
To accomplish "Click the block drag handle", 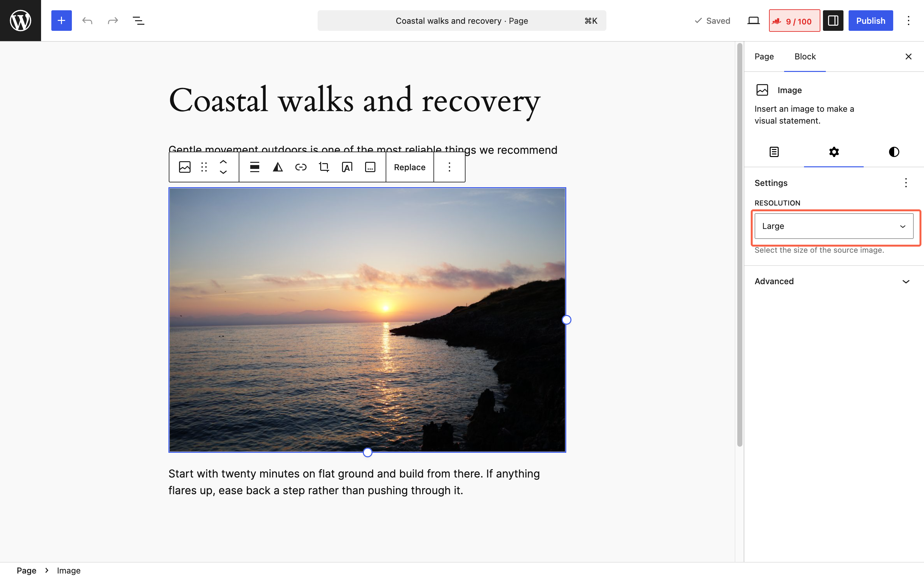I will (204, 167).
